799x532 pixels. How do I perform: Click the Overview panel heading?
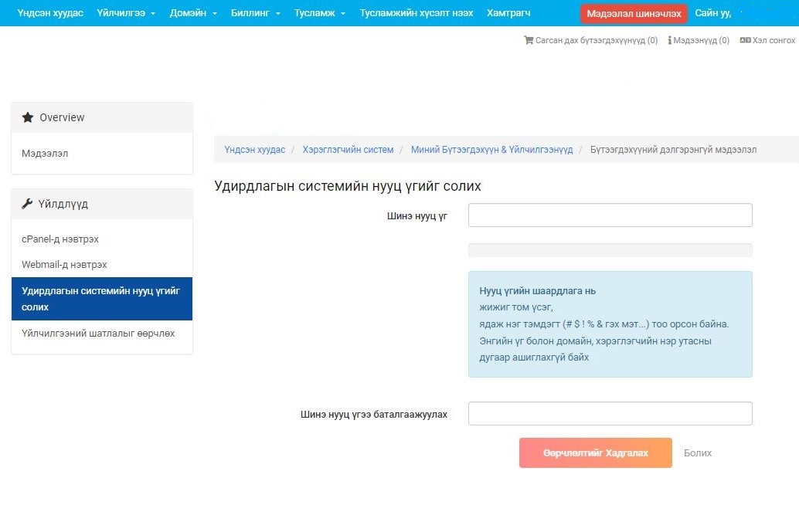[x=102, y=117]
